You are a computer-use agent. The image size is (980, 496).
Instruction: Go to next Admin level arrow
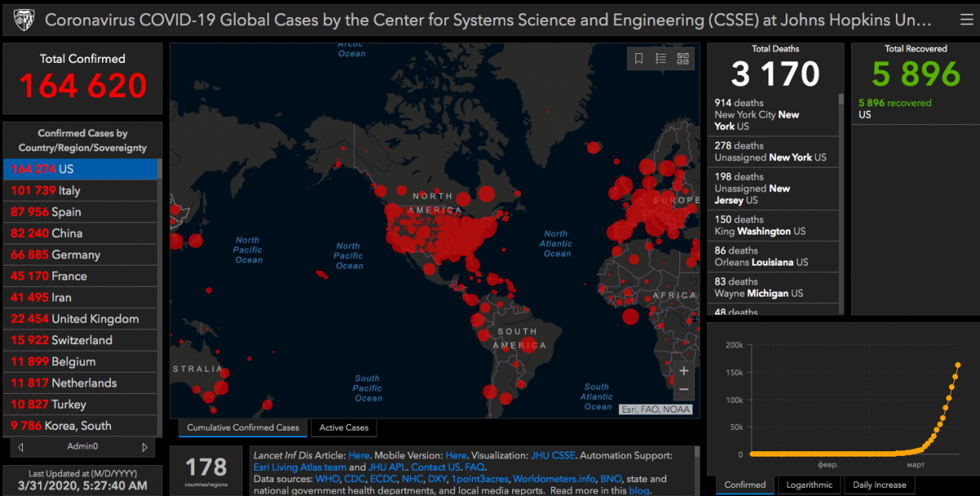click(x=145, y=447)
